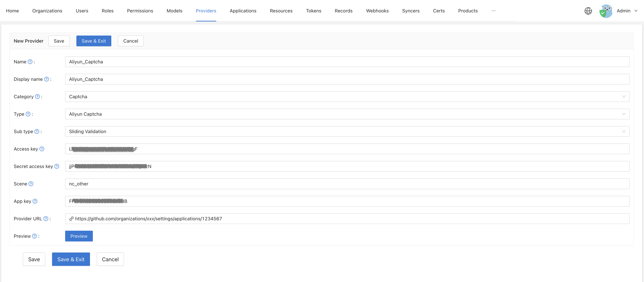Click help icon next to Name label
This screenshot has height=282, width=644.
coord(30,62)
